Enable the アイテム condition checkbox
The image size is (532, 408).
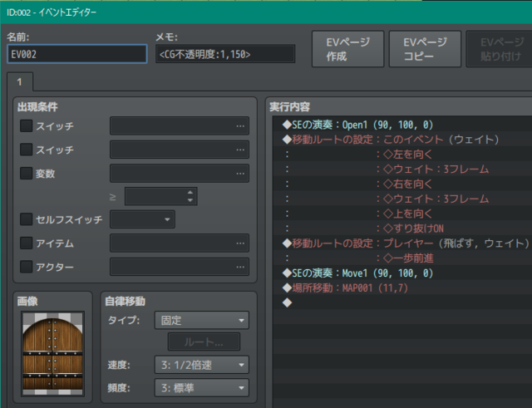pyautogui.click(x=26, y=243)
